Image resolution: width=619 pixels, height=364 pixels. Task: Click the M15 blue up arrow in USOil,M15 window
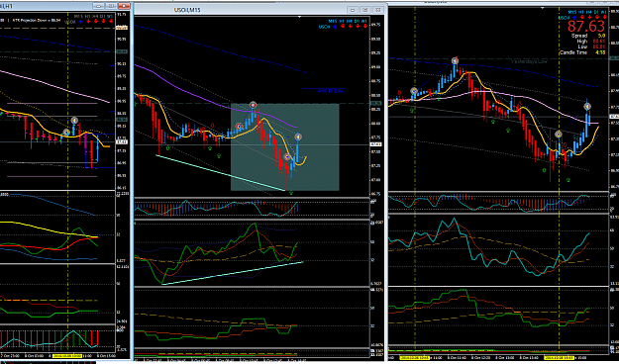[x=335, y=27]
